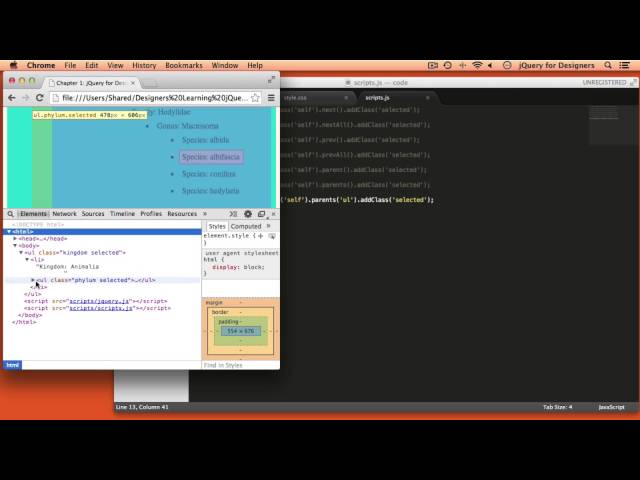Show more DevTools panels chevron
Image resolution: width=640 pixels, height=480 pixels.
click(x=205, y=214)
